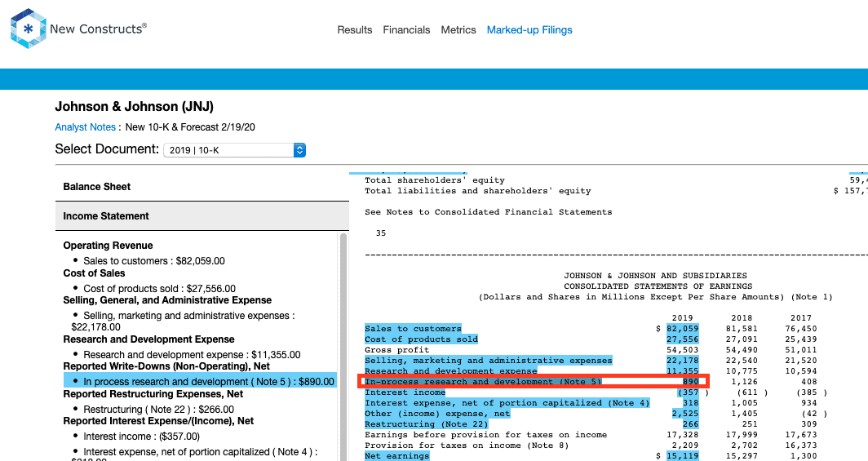Click the 2018 column header

click(742, 318)
